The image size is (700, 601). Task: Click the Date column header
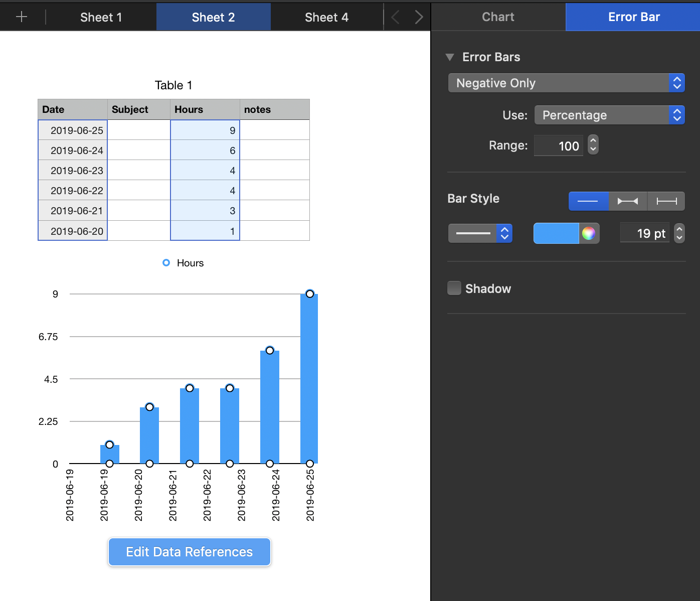tap(73, 109)
